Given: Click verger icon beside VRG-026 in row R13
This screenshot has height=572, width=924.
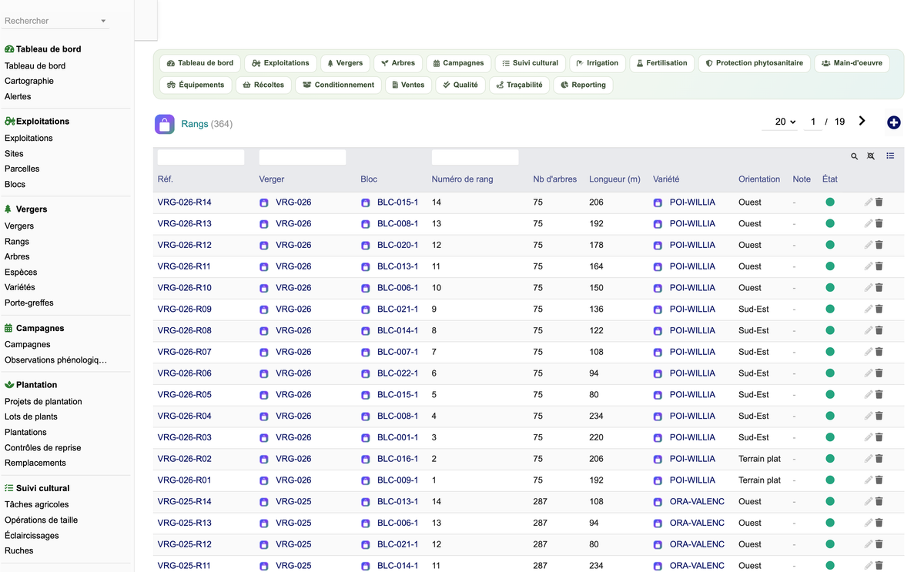Looking at the screenshot, I should (x=264, y=224).
